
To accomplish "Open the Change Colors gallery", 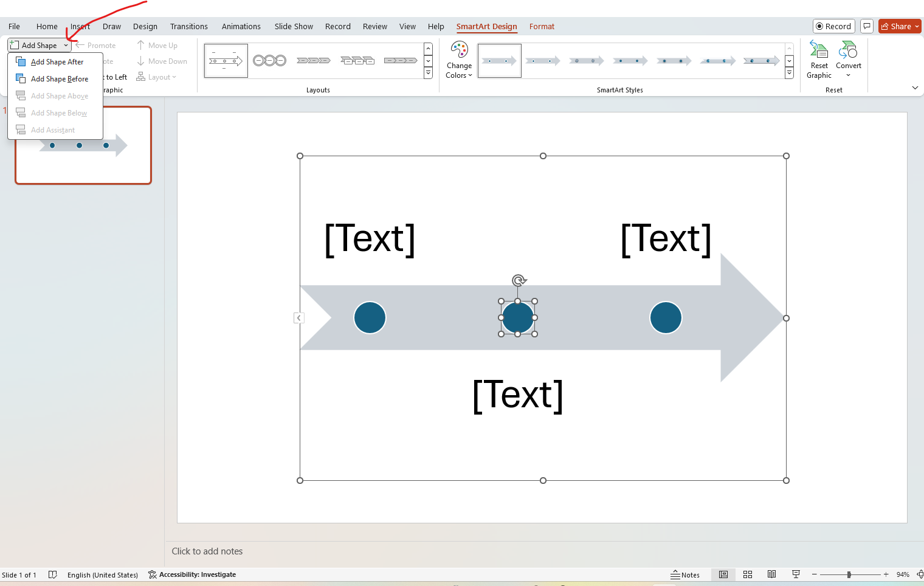I will pos(459,60).
